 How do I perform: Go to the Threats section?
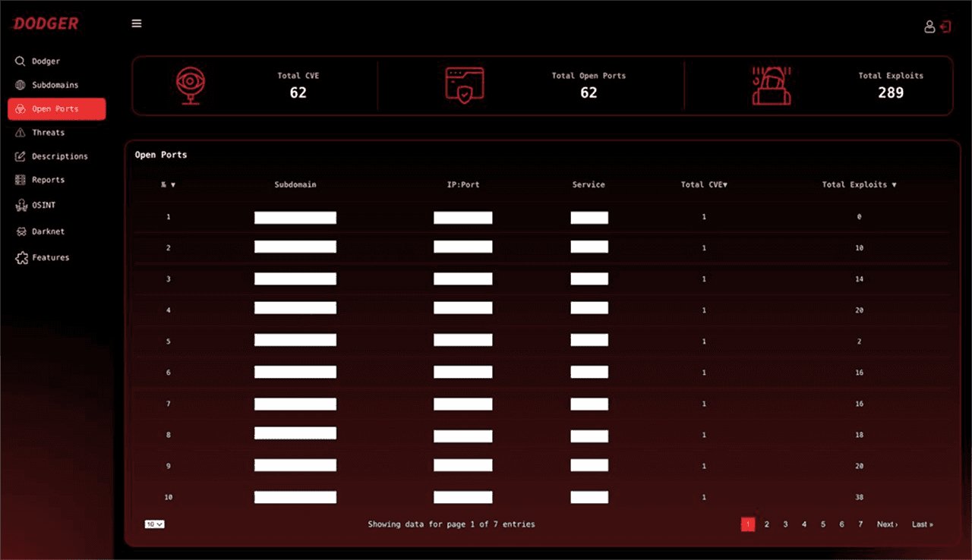point(48,133)
